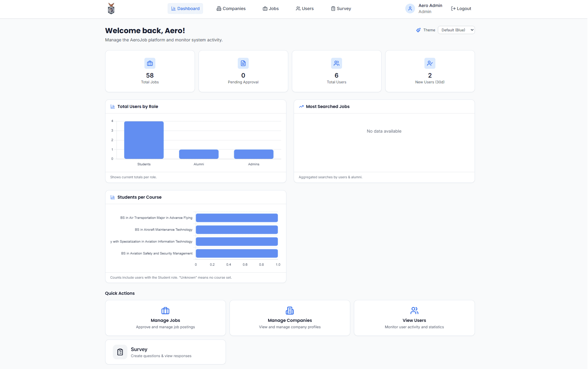This screenshot has height=376, width=588.
Task: Click the Students bar in the role chart
Action: point(144,140)
